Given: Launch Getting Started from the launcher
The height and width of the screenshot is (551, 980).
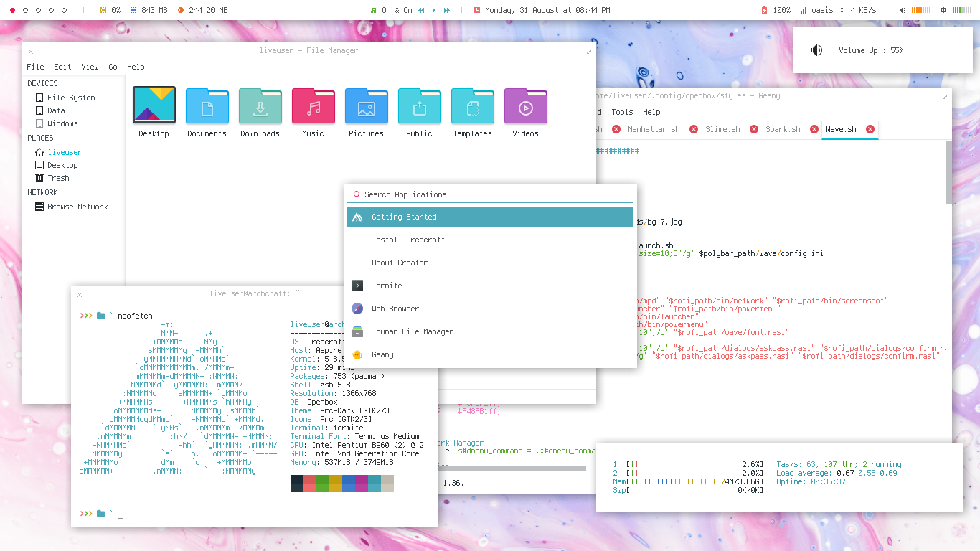Looking at the screenshot, I should [x=490, y=217].
